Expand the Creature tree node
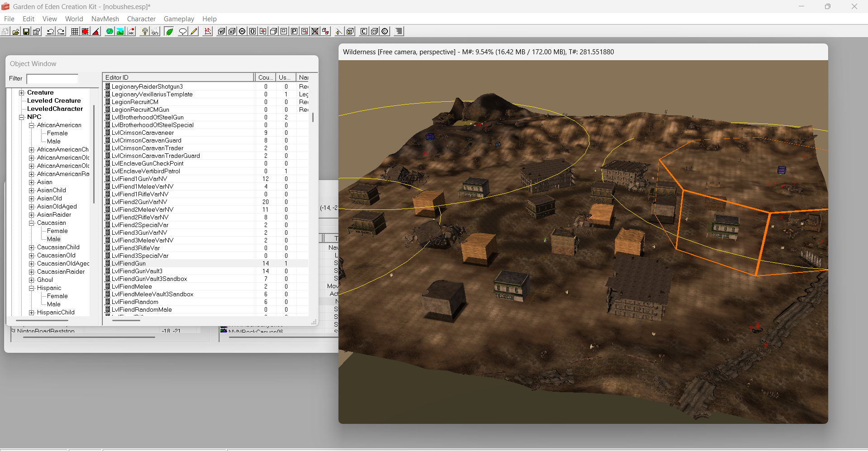Viewport: 868px width, 451px height. tap(21, 93)
